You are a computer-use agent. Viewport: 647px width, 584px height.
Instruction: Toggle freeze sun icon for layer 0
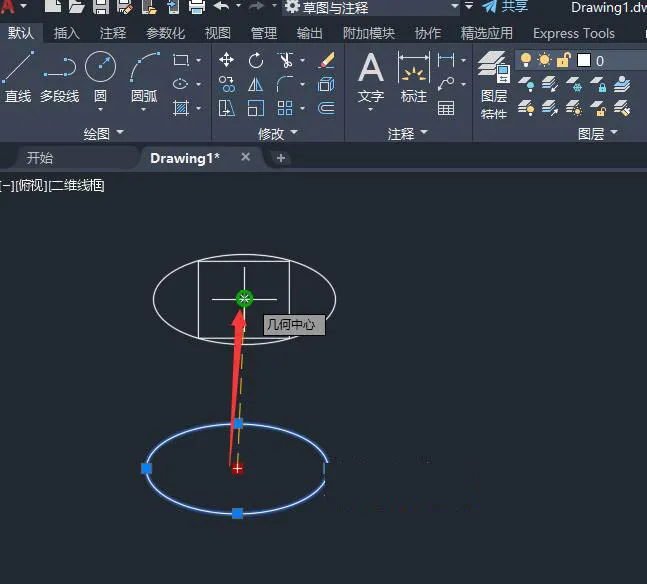coord(544,61)
